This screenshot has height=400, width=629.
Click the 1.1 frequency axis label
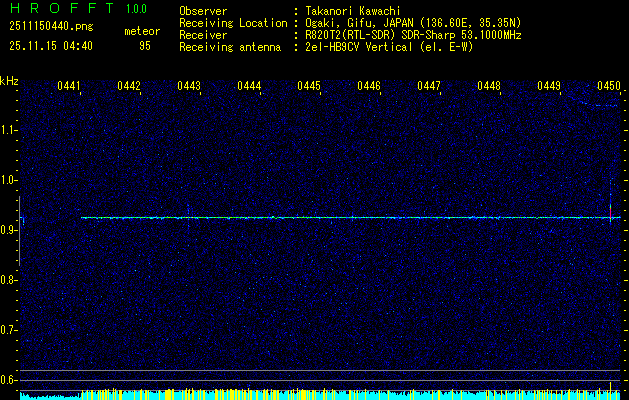tap(9, 130)
